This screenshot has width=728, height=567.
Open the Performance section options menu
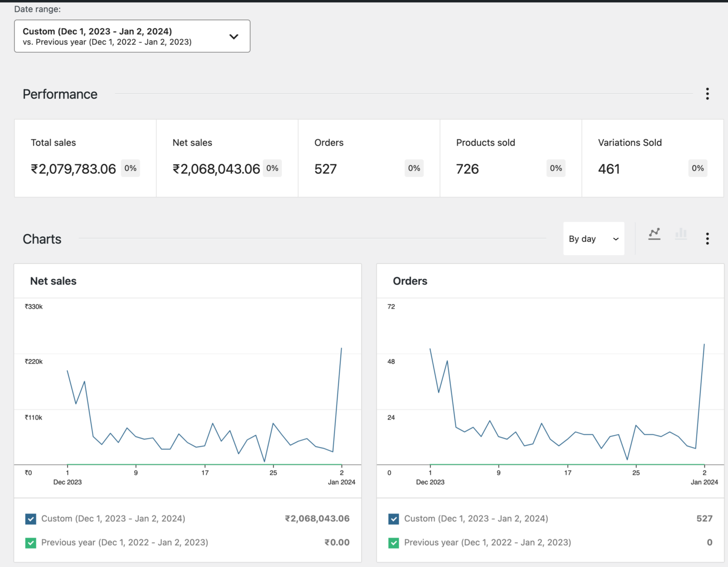tap(707, 94)
